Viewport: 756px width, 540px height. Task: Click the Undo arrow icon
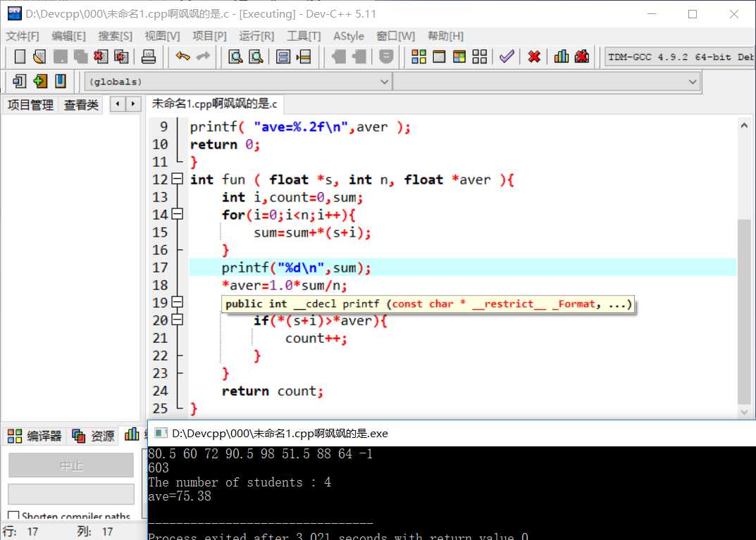pos(182,56)
